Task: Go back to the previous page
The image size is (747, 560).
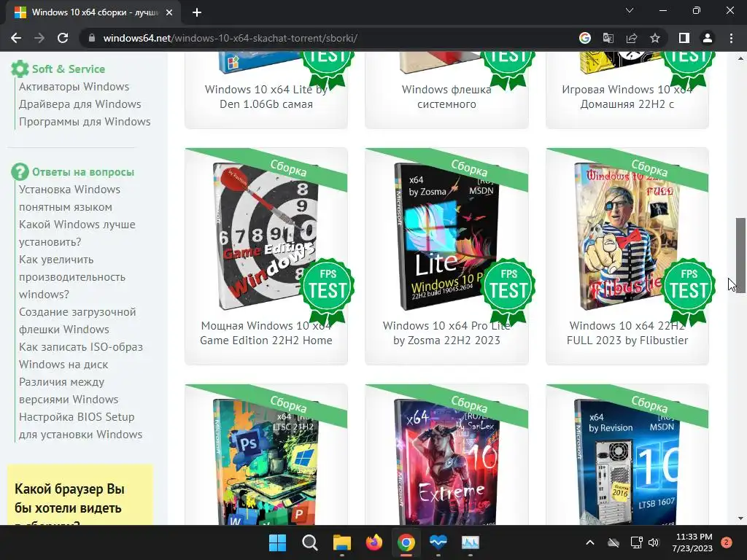Action: 16,38
